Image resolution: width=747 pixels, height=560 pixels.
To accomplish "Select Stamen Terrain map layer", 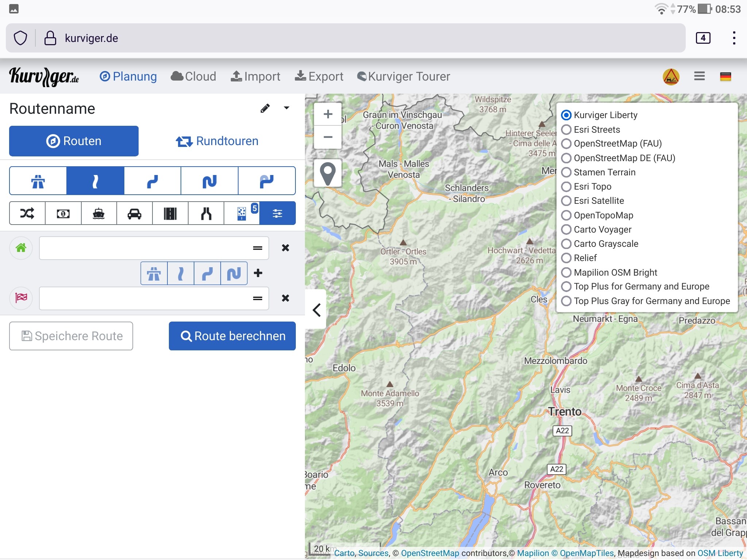I will point(598,172).
